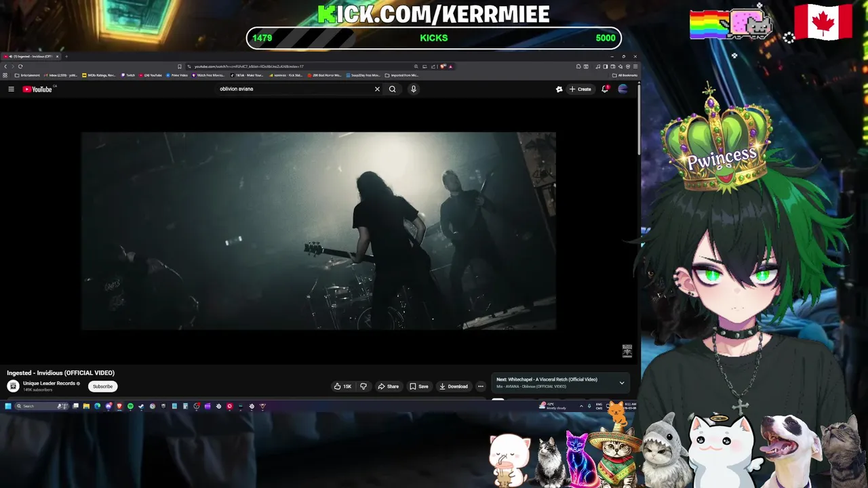Open File Explorer from taskbar
Image resolution: width=868 pixels, height=488 pixels.
click(86, 406)
